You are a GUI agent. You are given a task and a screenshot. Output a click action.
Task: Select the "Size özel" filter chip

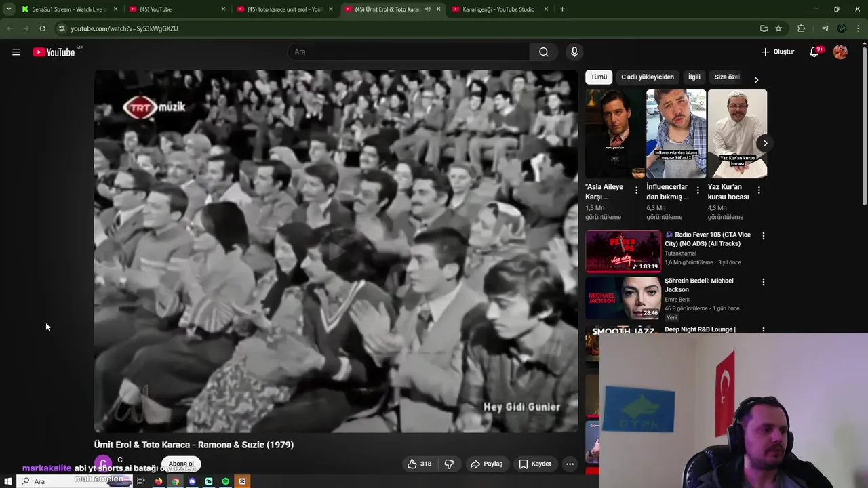tap(727, 77)
